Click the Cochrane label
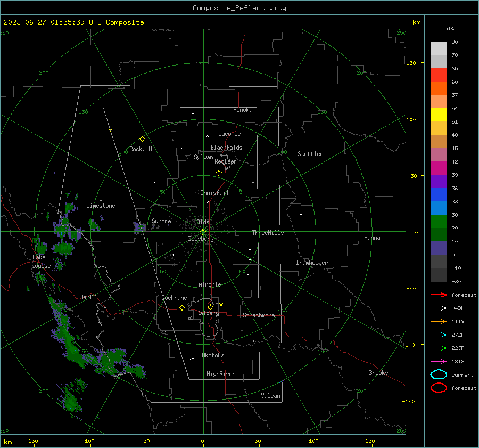 pos(174,298)
